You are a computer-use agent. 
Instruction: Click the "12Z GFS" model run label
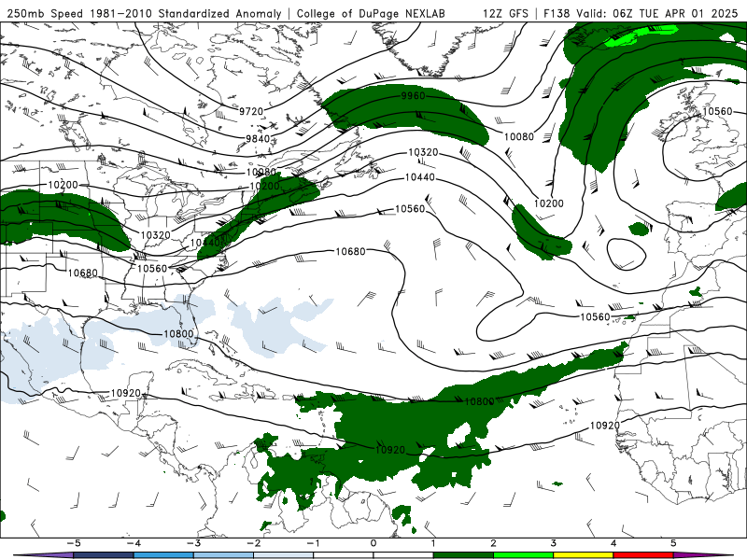point(505,13)
